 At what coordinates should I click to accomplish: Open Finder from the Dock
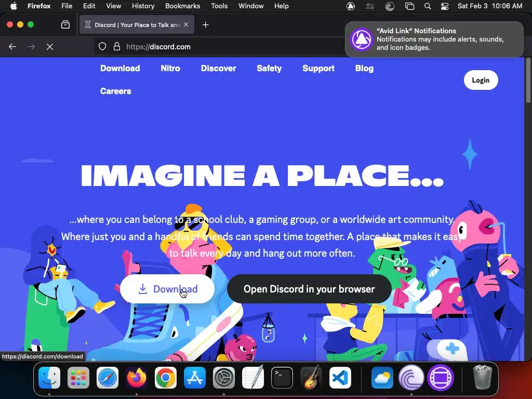coord(49,378)
